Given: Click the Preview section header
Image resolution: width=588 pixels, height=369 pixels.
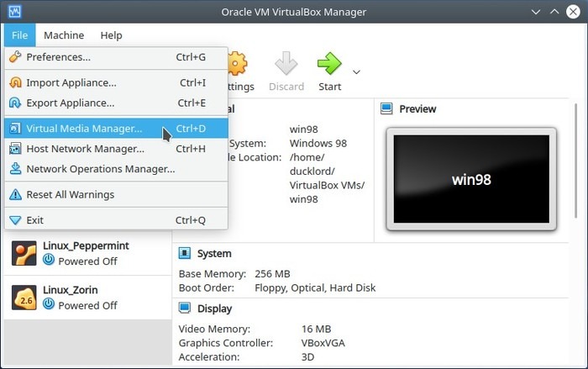Looking at the screenshot, I should [x=417, y=109].
